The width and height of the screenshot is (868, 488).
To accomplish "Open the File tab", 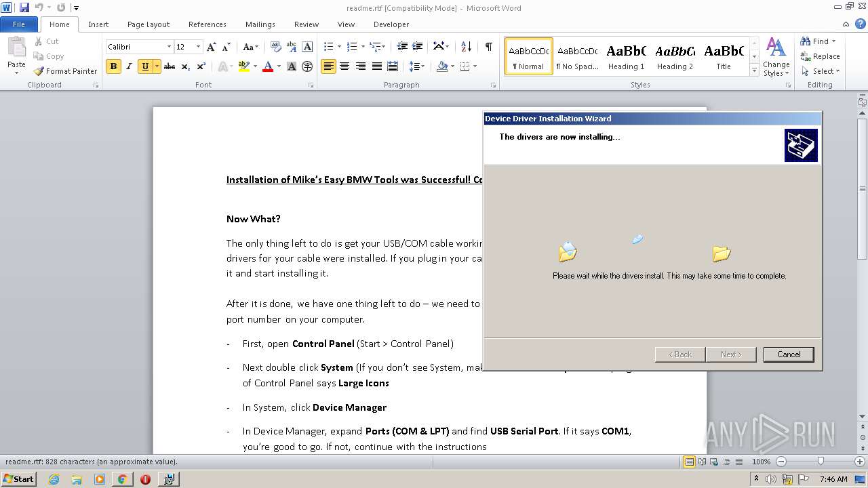I will [19, 24].
